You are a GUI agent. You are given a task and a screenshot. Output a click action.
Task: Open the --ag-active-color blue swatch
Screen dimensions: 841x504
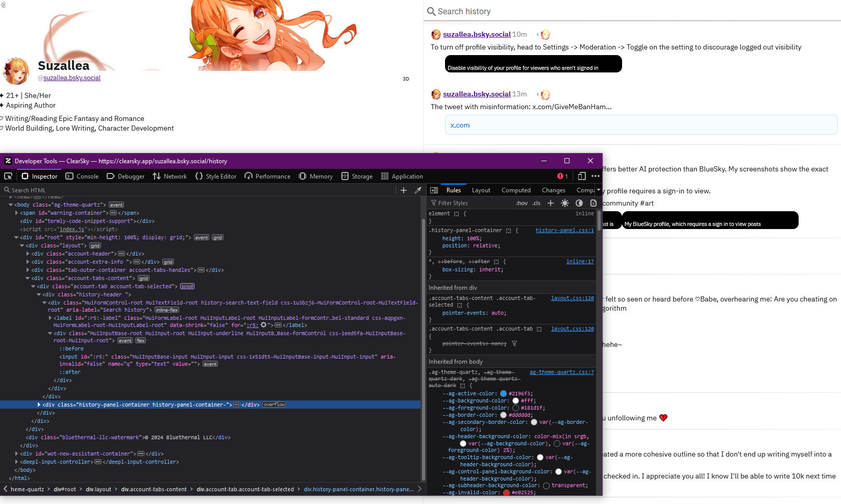503,393
